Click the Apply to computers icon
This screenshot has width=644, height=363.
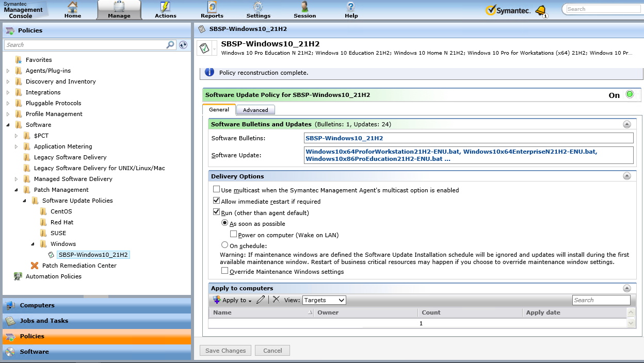click(217, 300)
